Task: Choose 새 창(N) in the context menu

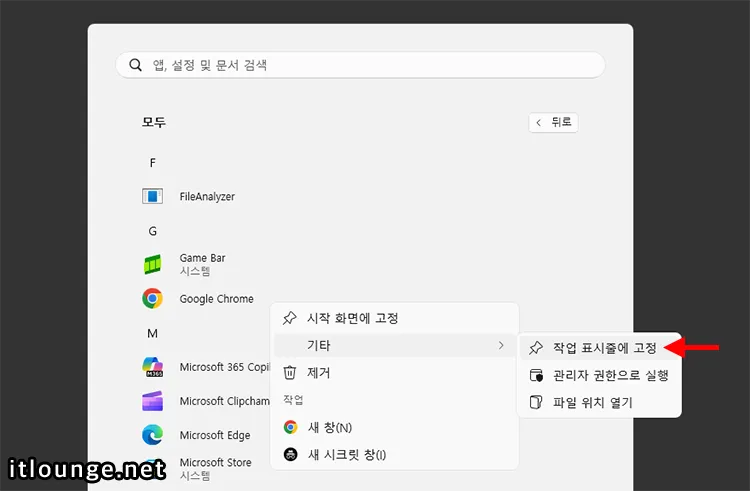Action: (x=395, y=427)
